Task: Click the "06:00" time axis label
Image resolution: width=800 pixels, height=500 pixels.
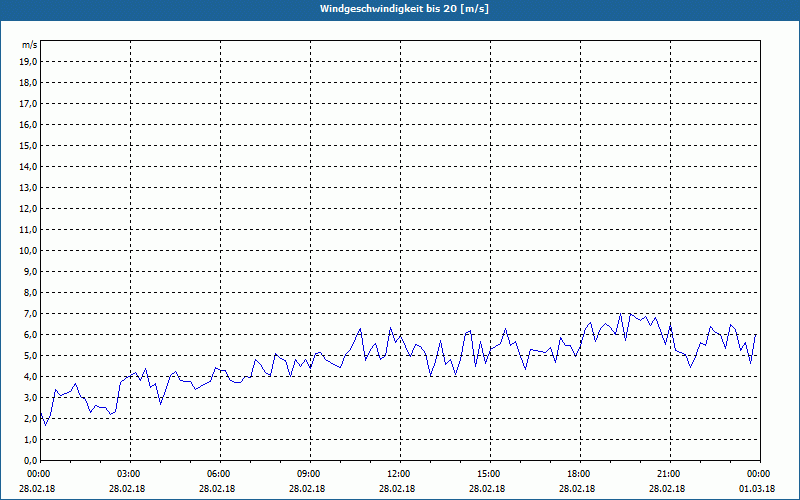Action: 219,474
